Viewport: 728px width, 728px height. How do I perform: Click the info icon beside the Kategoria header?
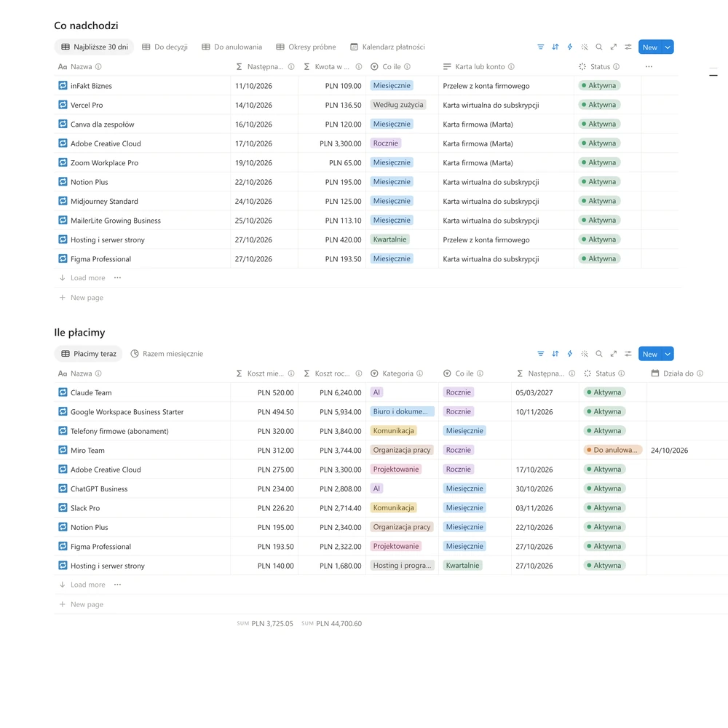420,373
